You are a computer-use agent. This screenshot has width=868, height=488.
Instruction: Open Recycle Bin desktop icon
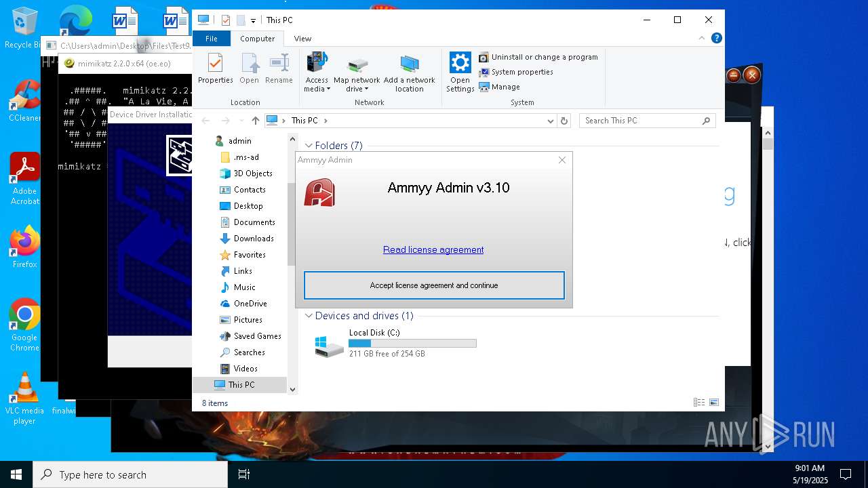tap(24, 28)
